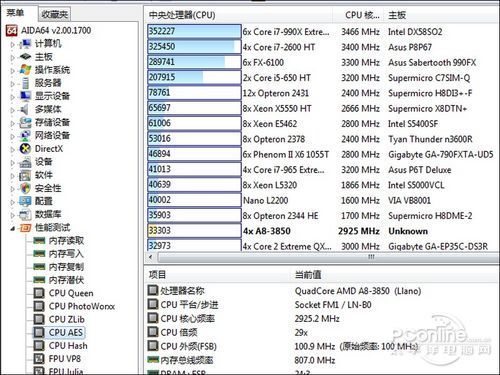Click the Asus Sabertooth 990FX cell
500x375 pixels.
pos(432,62)
